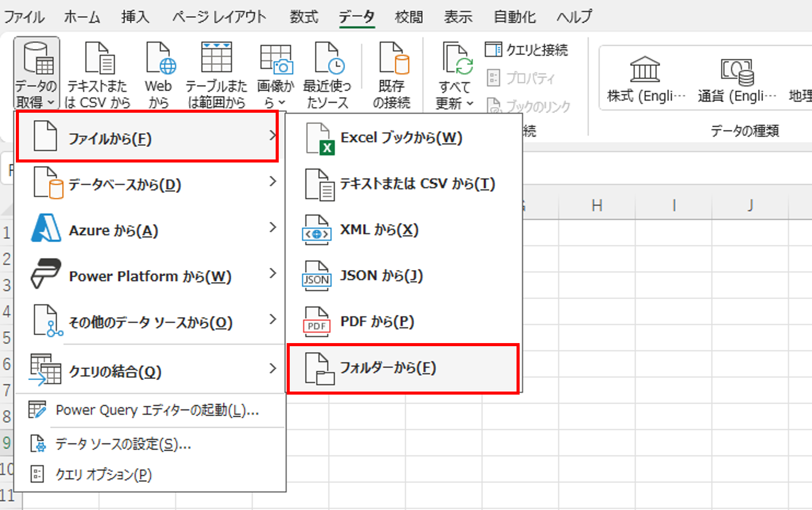Open the ファイル menu tab
The width and height of the screenshot is (812, 510).
click(x=24, y=17)
